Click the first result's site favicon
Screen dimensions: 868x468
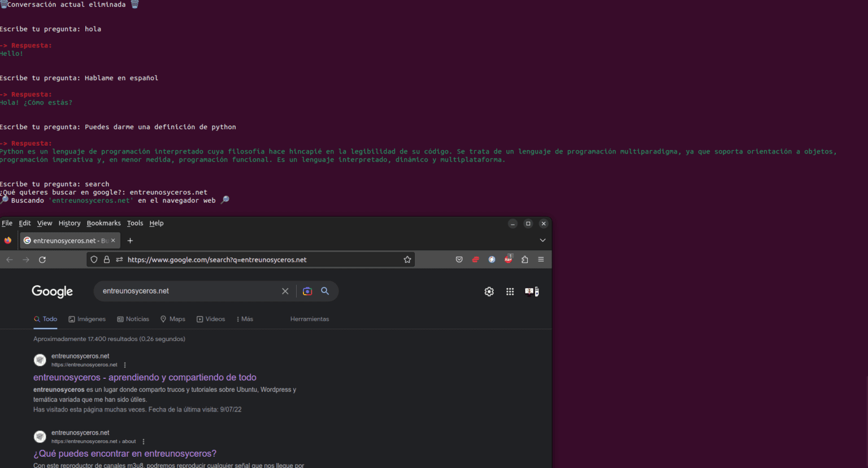pos(40,360)
